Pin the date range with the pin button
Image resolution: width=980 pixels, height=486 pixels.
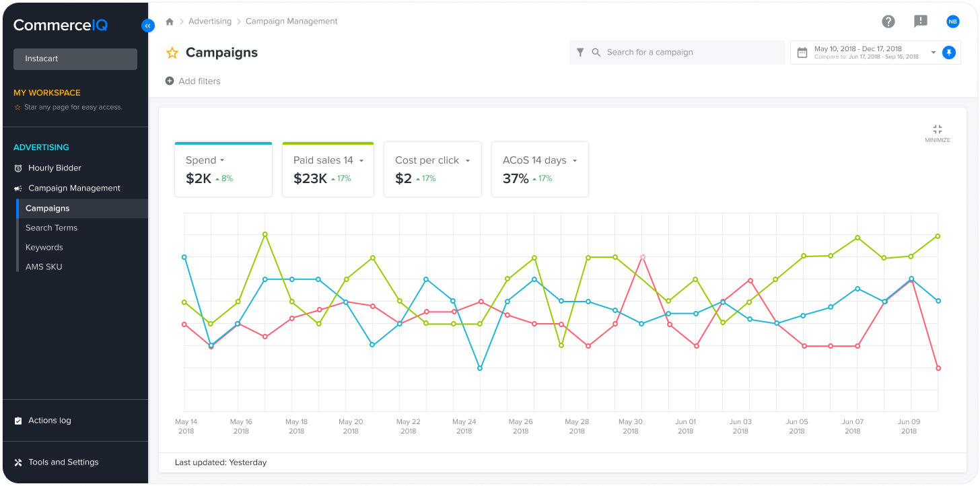pos(949,53)
